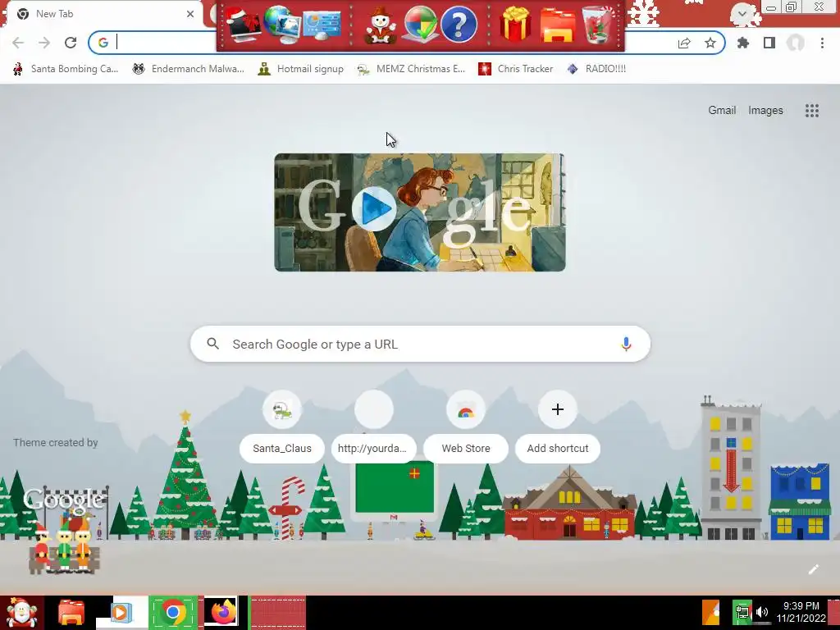840x630 pixels.
Task: Open File Explorer from the taskbar
Action: [x=71, y=612]
